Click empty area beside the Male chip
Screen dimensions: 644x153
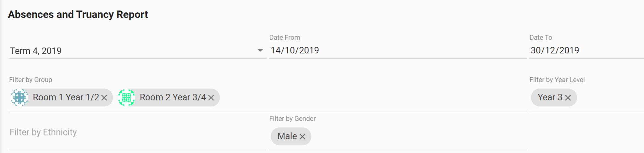[417, 136]
